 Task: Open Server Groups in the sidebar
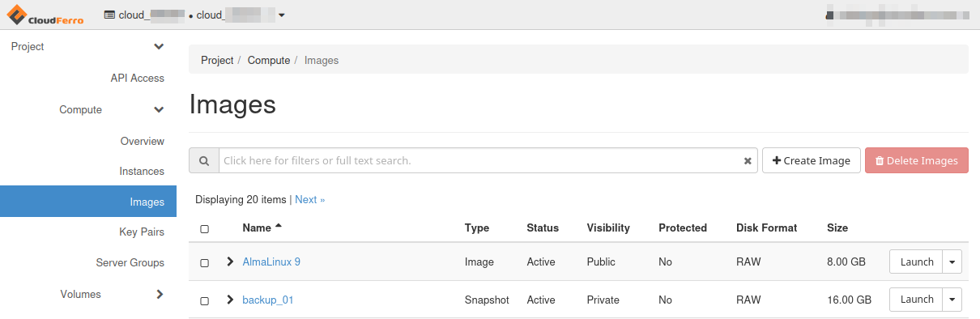(130, 262)
